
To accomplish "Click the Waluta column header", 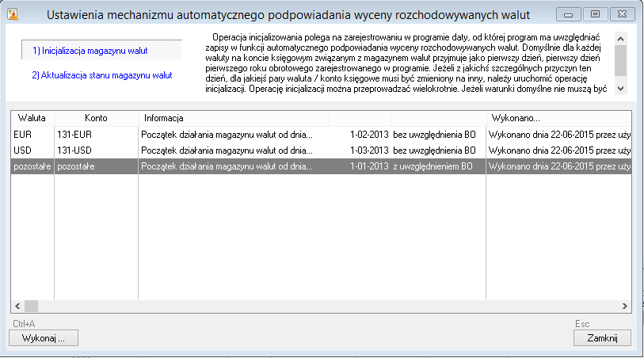I will (x=32, y=118).
